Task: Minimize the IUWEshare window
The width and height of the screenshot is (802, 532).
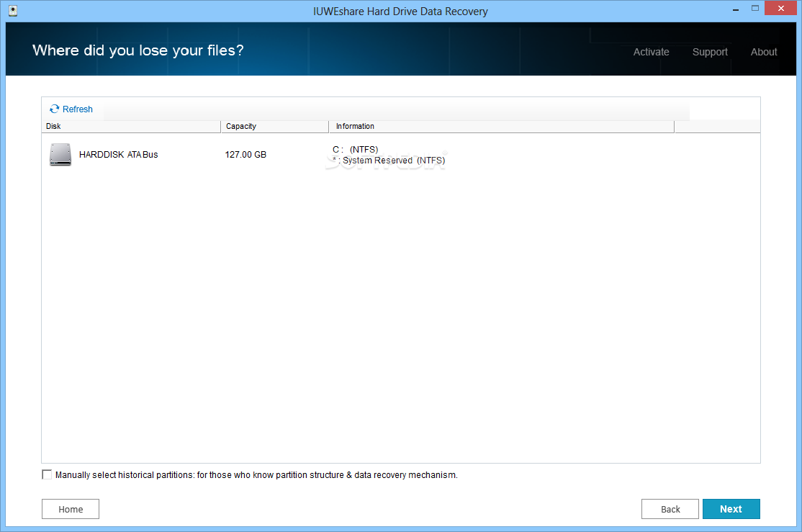Action: (736, 9)
